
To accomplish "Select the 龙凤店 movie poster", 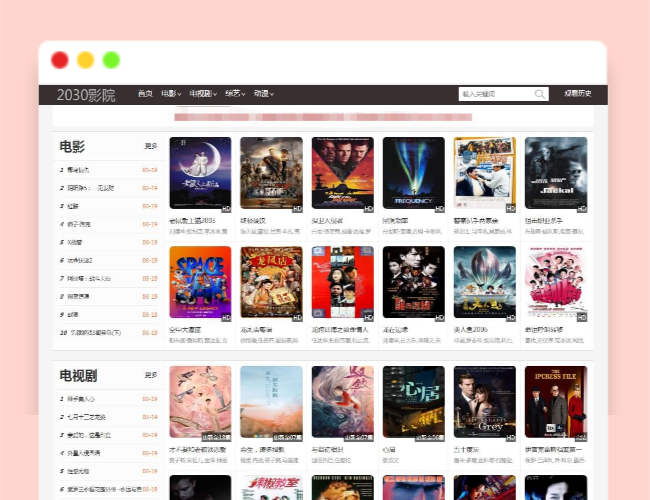I will click(x=271, y=283).
